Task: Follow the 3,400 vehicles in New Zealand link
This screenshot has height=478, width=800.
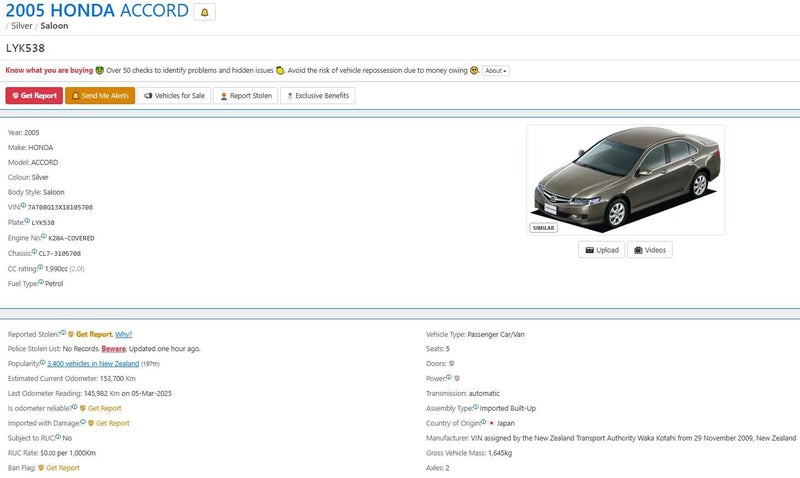Action: click(x=93, y=364)
